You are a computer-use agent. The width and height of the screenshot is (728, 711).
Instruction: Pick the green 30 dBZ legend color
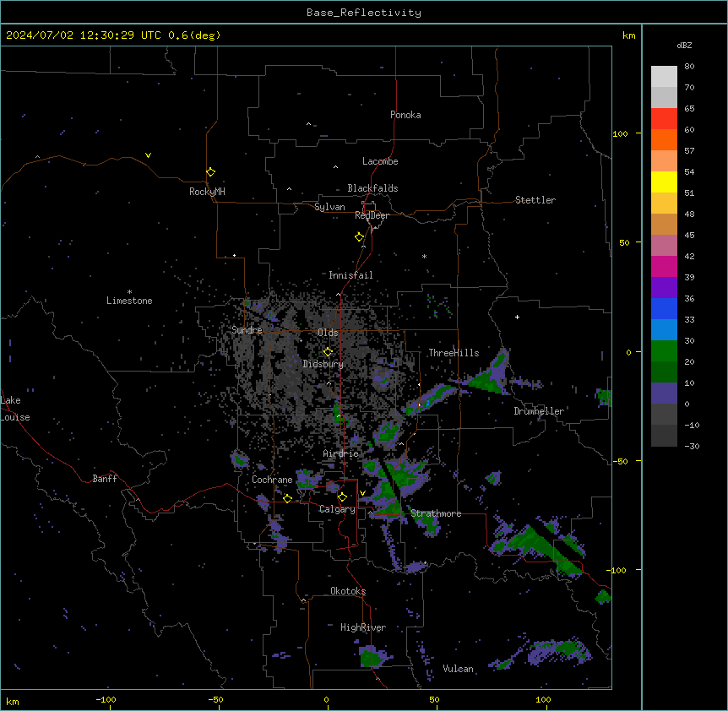664,351
